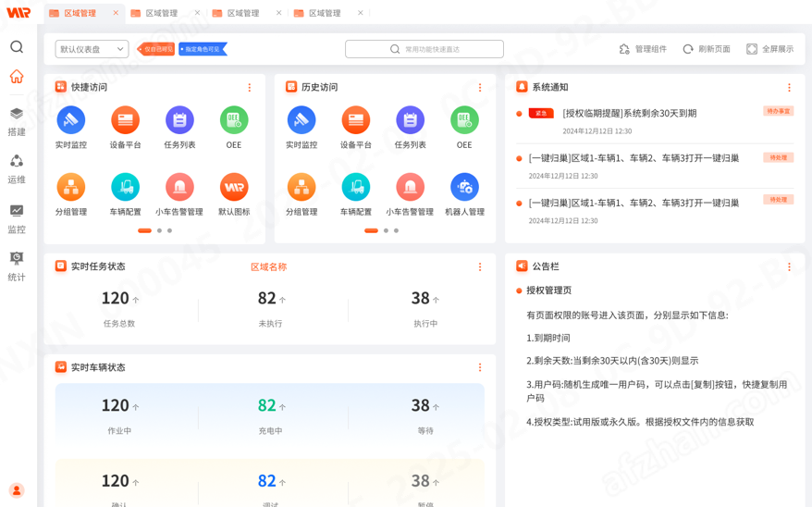Go to home via sidebar house icon
Screen dimensions: 812x507
(17, 77)
